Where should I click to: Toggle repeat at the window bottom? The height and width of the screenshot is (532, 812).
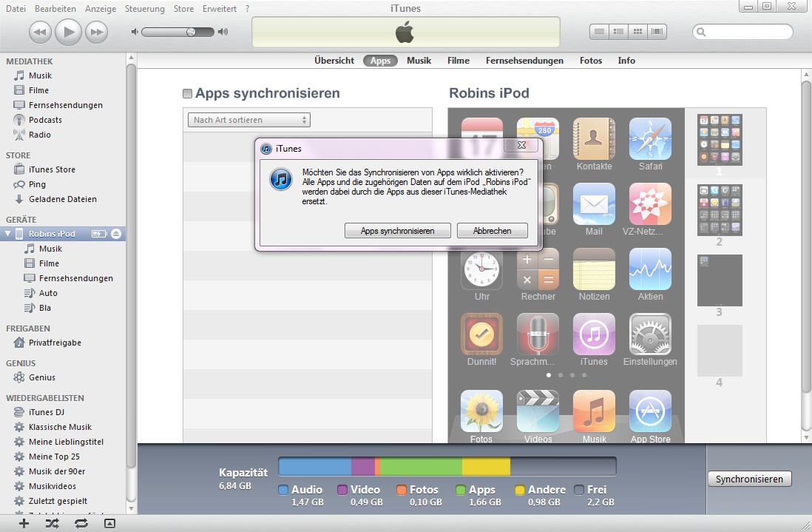(81, 523)
